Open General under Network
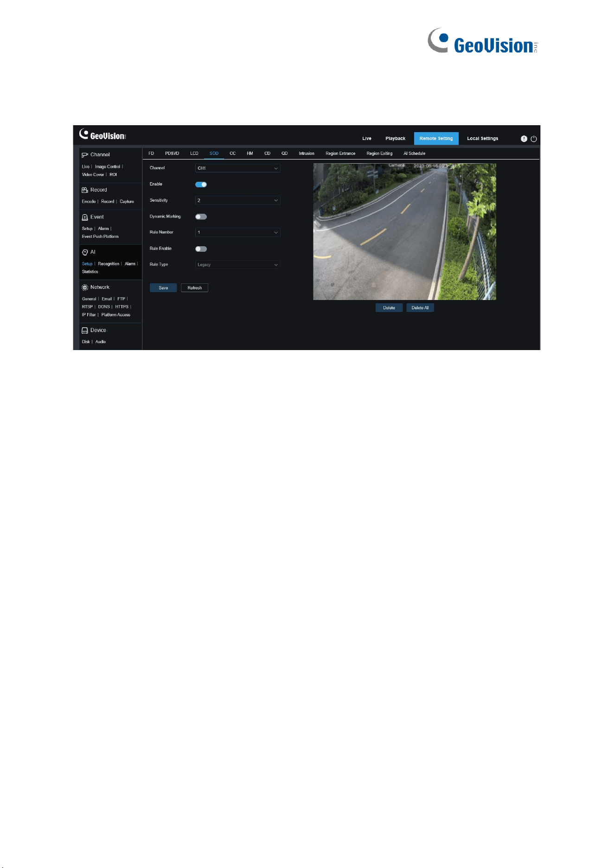Screen dimensions: 614x868 coord(89,299)
